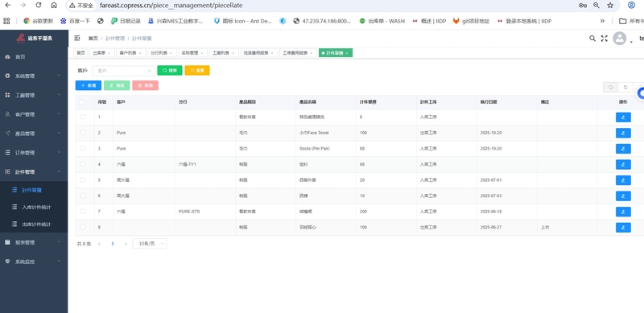Open the header search magnifier icon
The height and width of the screenshot is (313, 644).
point(592,38)
